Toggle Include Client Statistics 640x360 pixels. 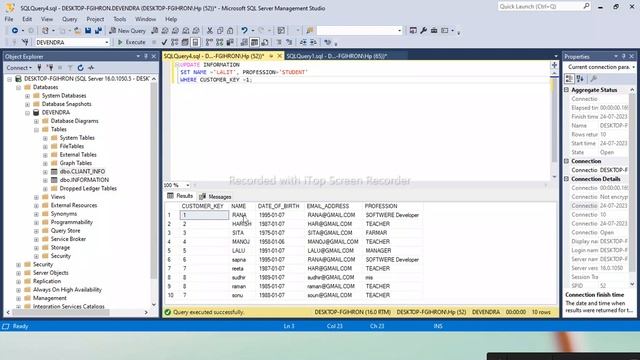(230, 42)
